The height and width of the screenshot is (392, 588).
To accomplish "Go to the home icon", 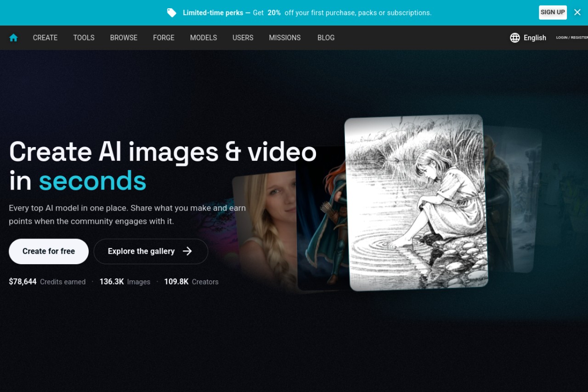I will pos(13,38).
